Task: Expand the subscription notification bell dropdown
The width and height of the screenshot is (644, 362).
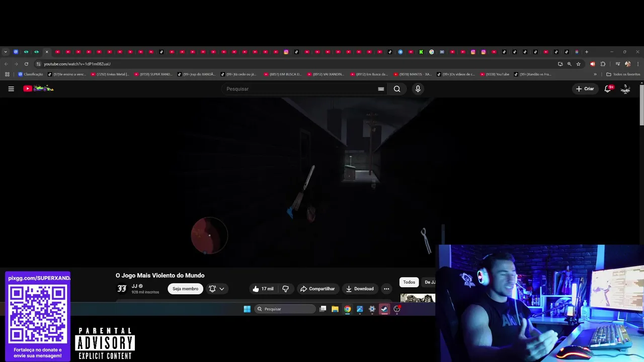Action: pyautogui.click(x=217, y=289)
